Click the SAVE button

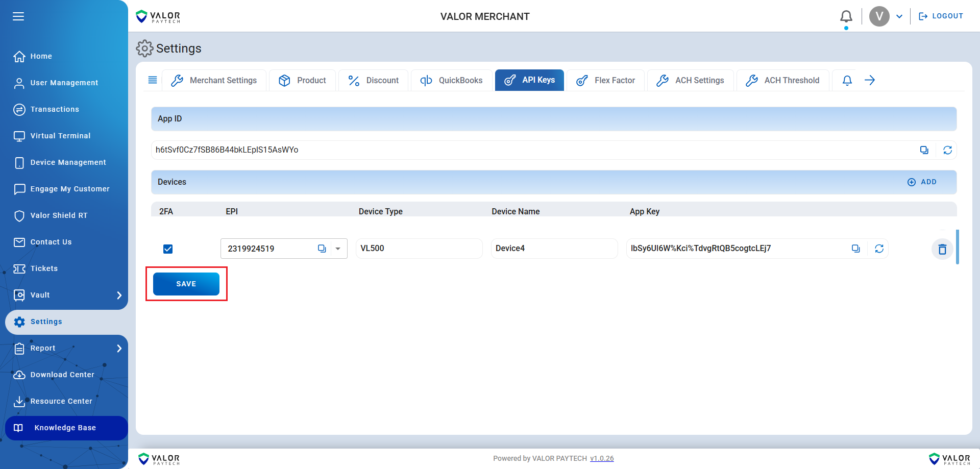pyautogui.click(x=186, y=284)
